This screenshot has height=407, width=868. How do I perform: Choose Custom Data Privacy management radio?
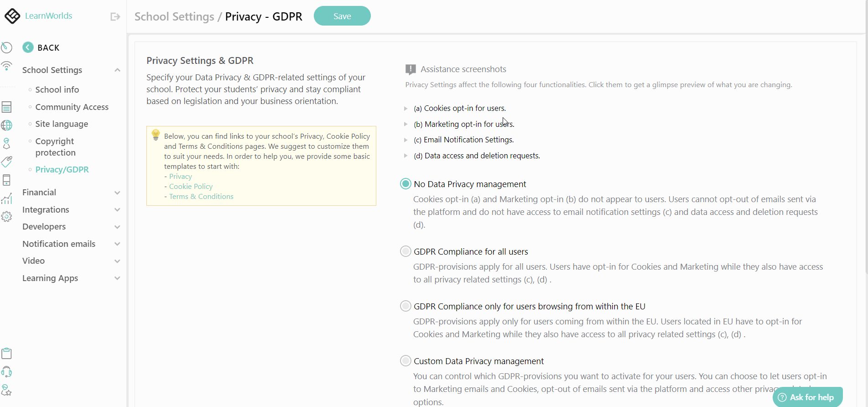[405, 361]
